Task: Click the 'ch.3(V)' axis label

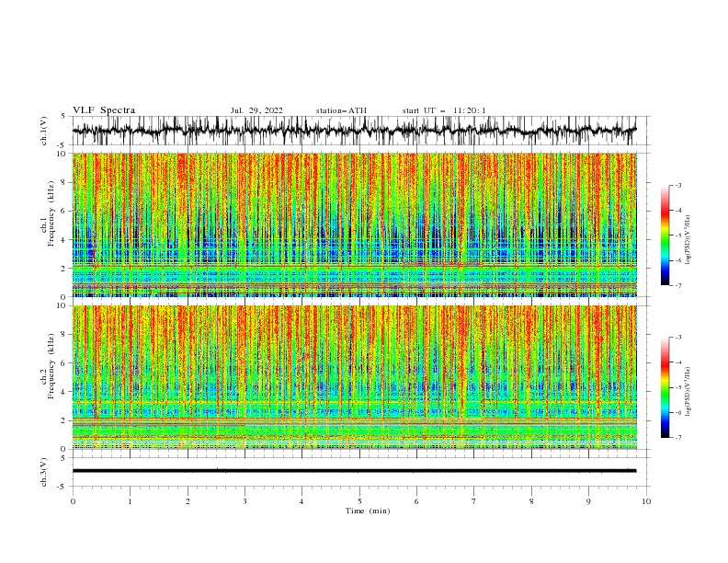Action: coord(44,472)
